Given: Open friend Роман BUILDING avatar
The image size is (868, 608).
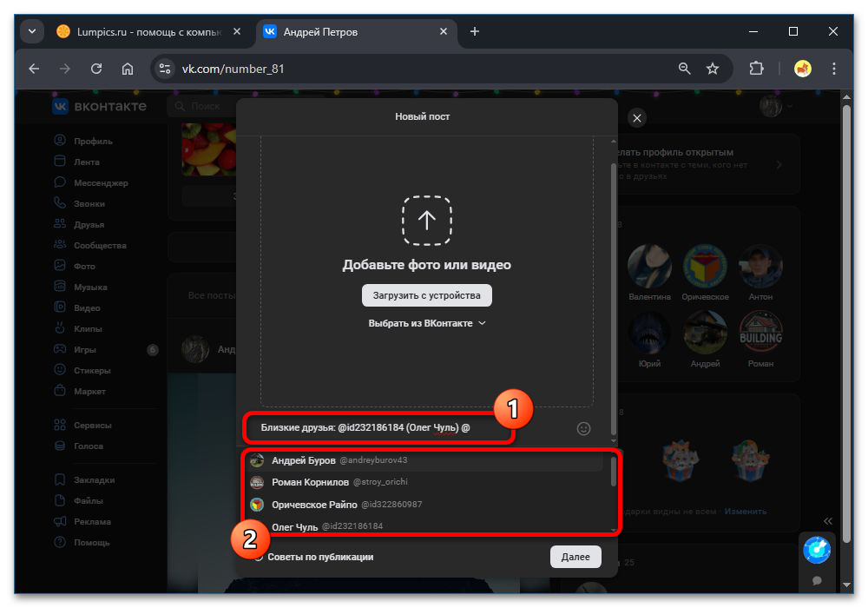Looking at the screenshot, I should coord(760,333).
